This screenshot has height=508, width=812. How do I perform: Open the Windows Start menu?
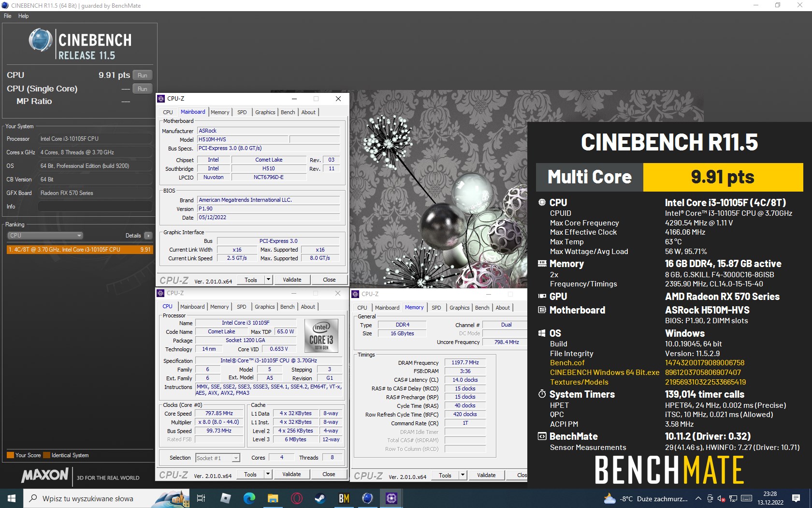12,498
